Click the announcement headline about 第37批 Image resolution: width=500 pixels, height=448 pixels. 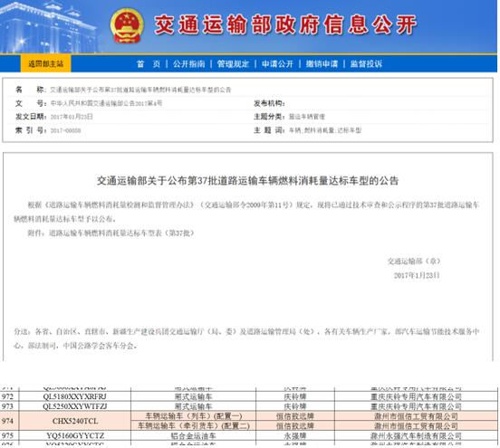(247, 181)
